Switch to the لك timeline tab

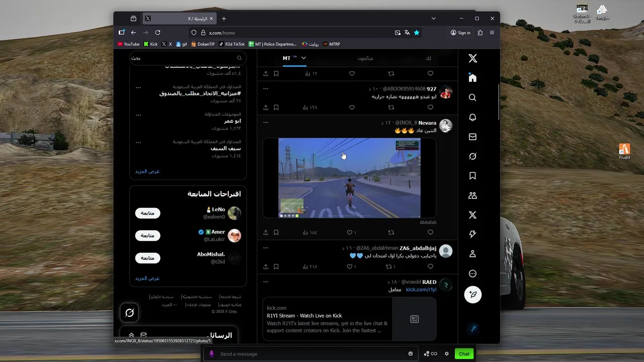428,58
